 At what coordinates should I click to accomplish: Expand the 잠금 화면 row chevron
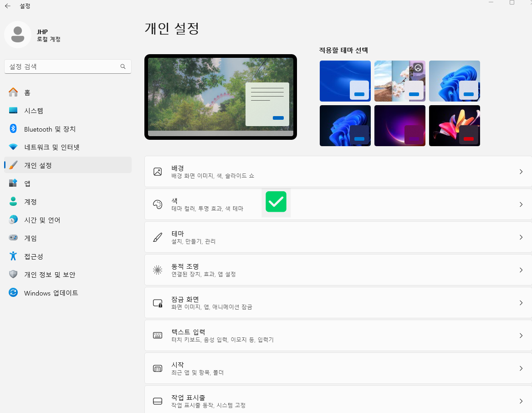pyautogui.click(x=521, y=303)
